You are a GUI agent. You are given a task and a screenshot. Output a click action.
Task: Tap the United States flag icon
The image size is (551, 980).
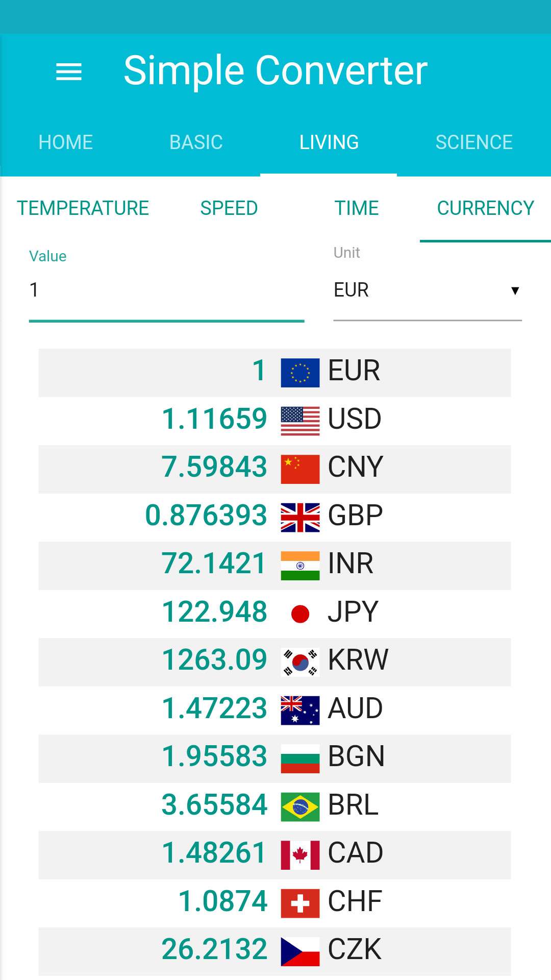[x=300, y=421]
